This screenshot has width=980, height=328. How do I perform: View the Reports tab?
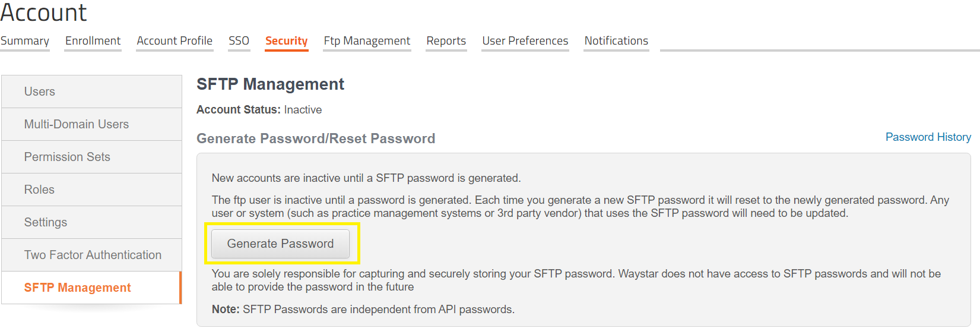click(446, 41)
